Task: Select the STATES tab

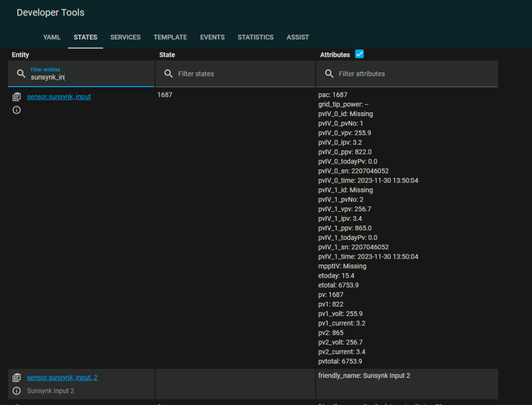Action: (x=86, y=37)
